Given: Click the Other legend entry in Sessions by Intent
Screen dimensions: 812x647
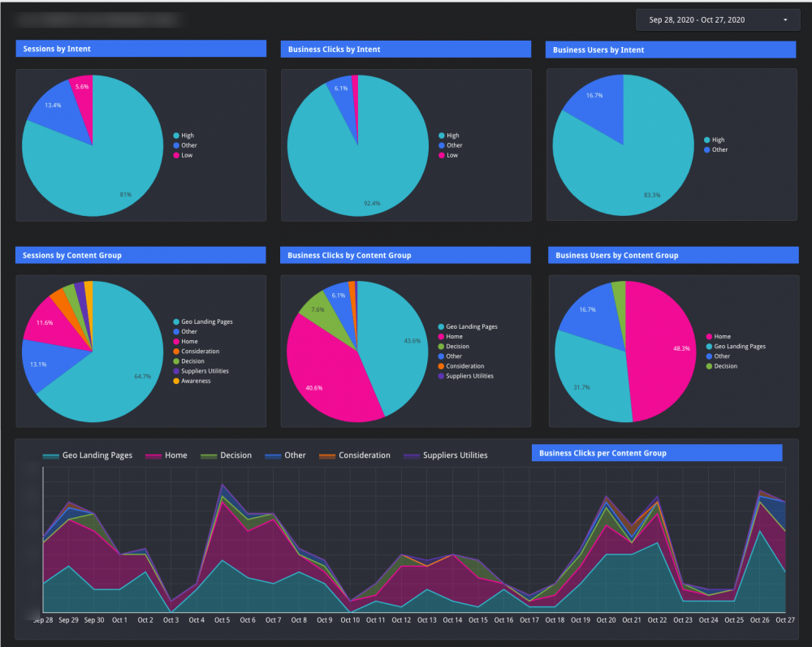Looking at the screenshot, I should (x=185, y=145).
